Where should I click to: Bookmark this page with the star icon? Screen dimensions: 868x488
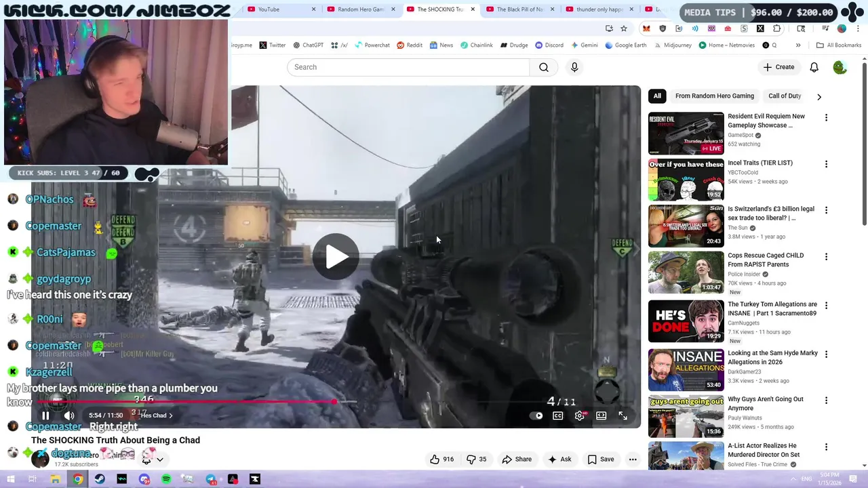pyautogui.click(x=624, y=28)
